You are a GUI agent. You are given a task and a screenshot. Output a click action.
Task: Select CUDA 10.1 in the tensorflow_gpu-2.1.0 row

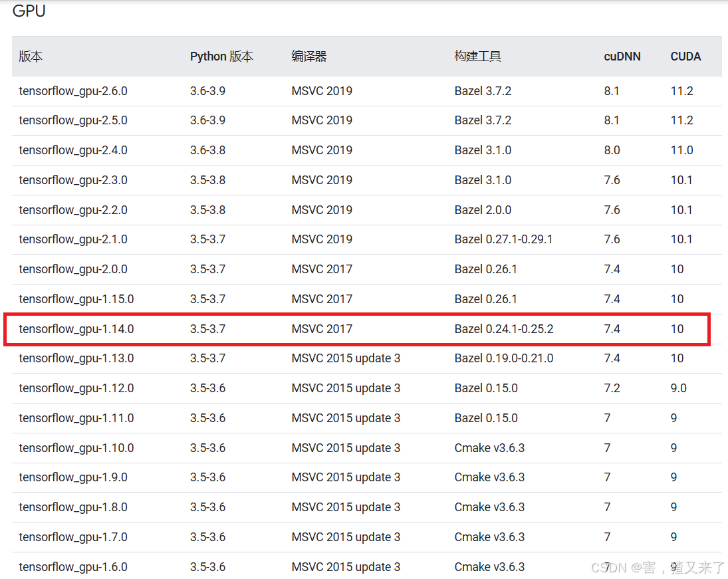point(681,239)
